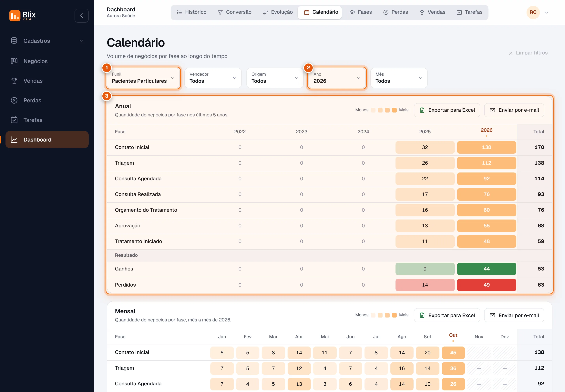Click the Excel file icon in Anual section

[x=422, y=110]
